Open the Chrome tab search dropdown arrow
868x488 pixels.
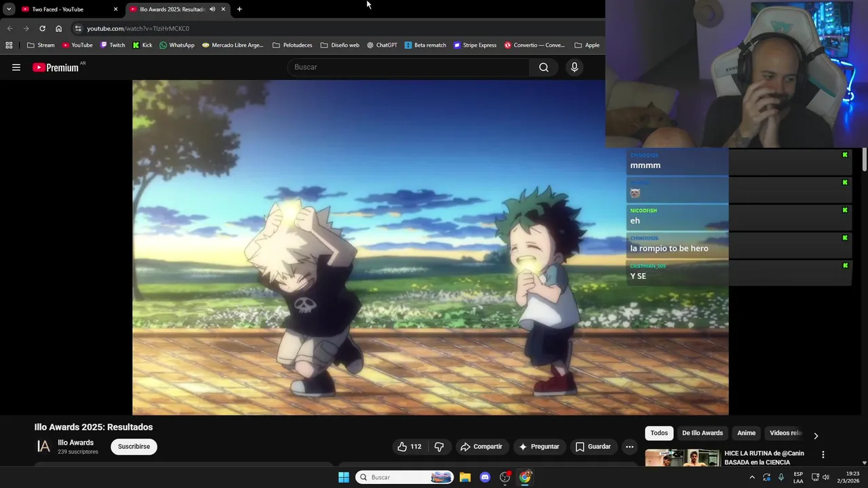(x=9, y=9)
